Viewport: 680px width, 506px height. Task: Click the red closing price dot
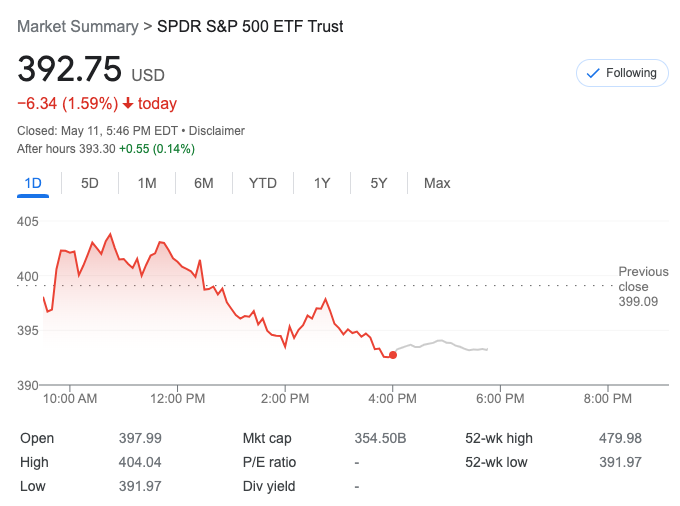392,355
